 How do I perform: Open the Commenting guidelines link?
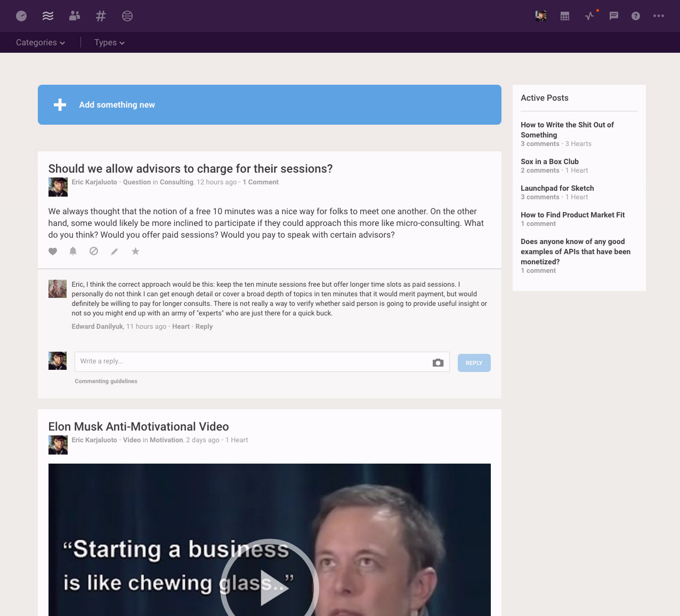point(106,381)
